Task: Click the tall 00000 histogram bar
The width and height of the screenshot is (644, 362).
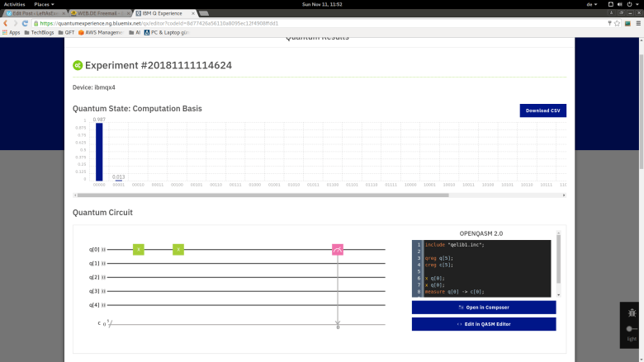Action: click(99, 152)
